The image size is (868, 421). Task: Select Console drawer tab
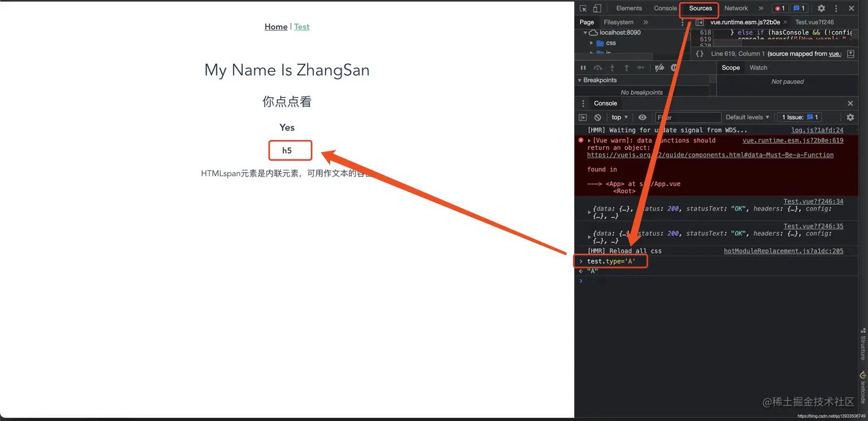pos(605,103)
